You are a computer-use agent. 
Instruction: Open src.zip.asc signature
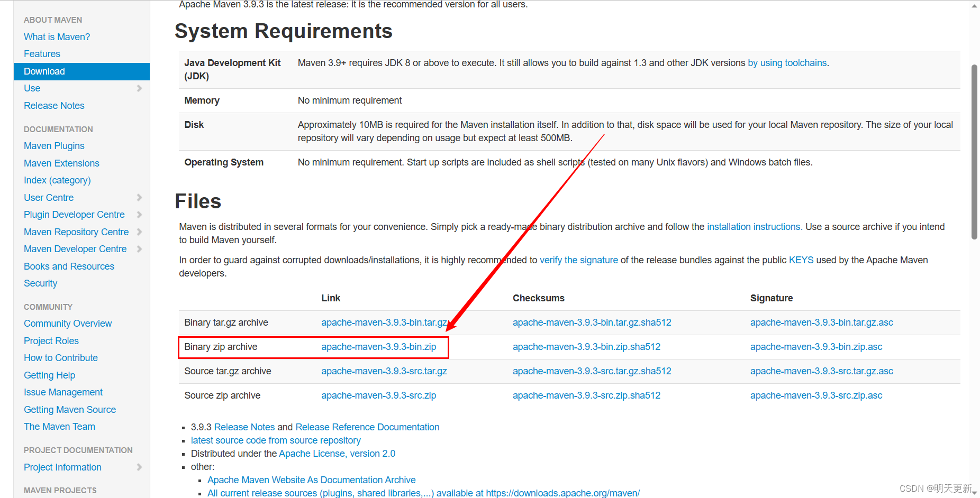pos(816,395)
